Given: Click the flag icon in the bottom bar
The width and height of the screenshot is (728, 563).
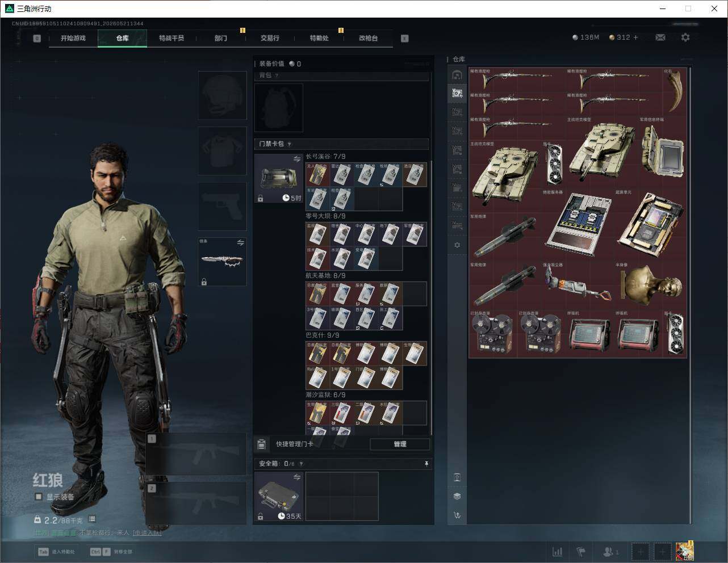Looking at the screenshot, I should pos(581,552).
